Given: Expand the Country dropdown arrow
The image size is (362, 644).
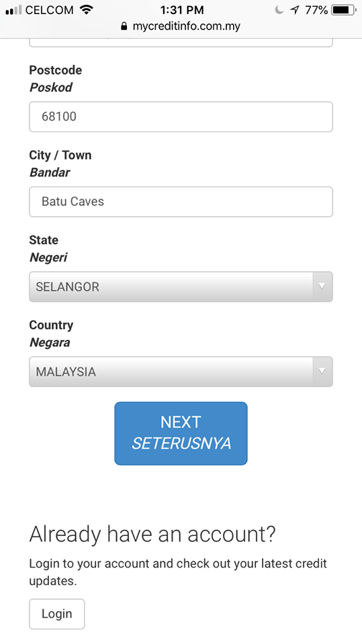Looking at the screenshot, I should (x=322, y=371).
